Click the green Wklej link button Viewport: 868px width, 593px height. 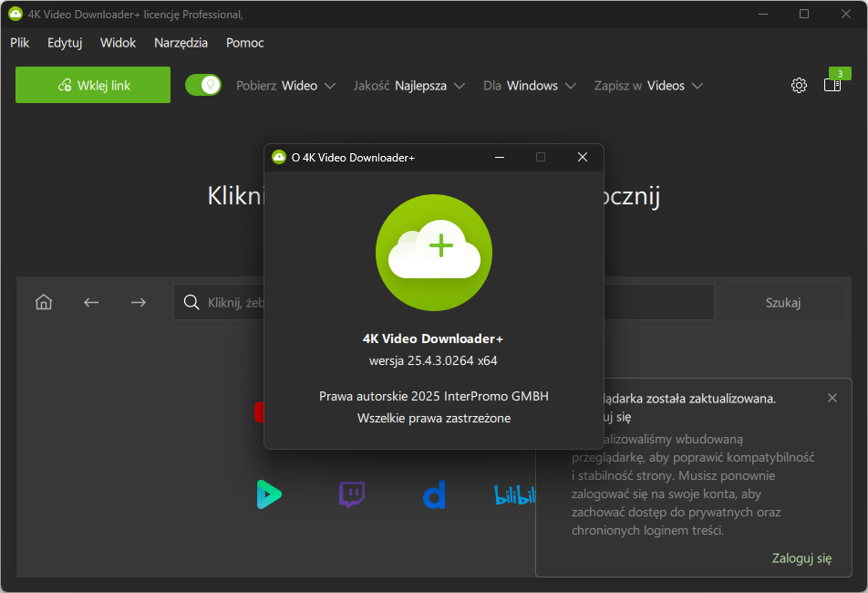[93, 85]
